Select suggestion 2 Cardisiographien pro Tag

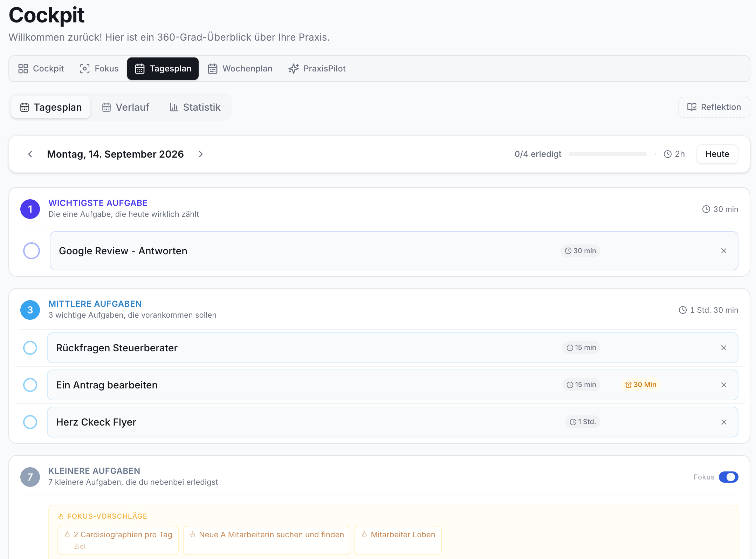[118, 540]
